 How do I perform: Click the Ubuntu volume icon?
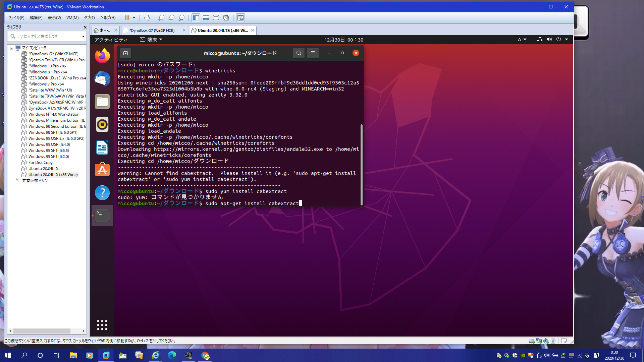pos(549,39)
